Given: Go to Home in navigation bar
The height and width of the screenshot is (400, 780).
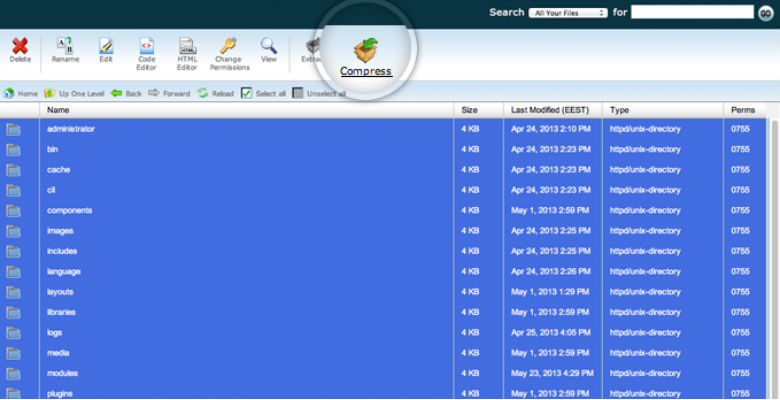Looking at the screenshot, I should pyautogui.click(x=20, y=94).
